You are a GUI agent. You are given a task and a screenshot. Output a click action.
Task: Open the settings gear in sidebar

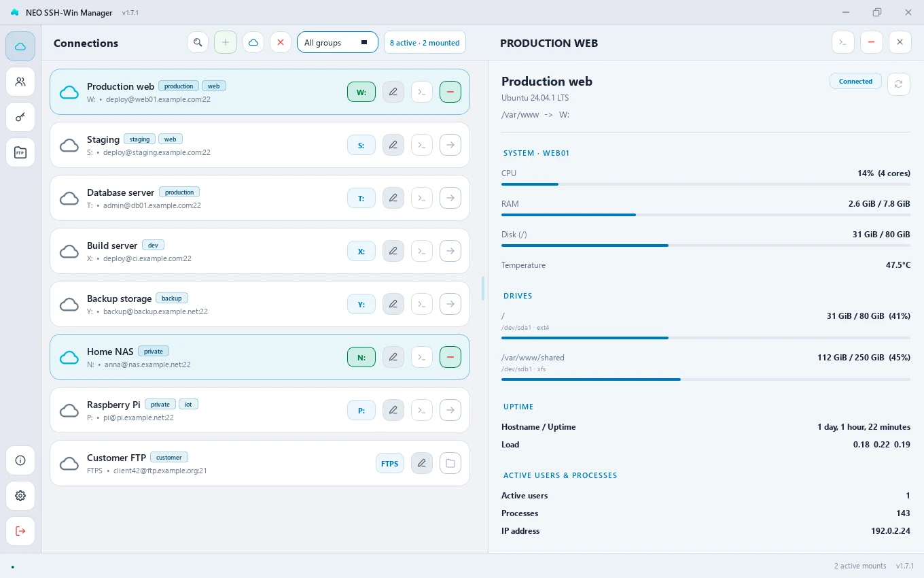(20, 496)
